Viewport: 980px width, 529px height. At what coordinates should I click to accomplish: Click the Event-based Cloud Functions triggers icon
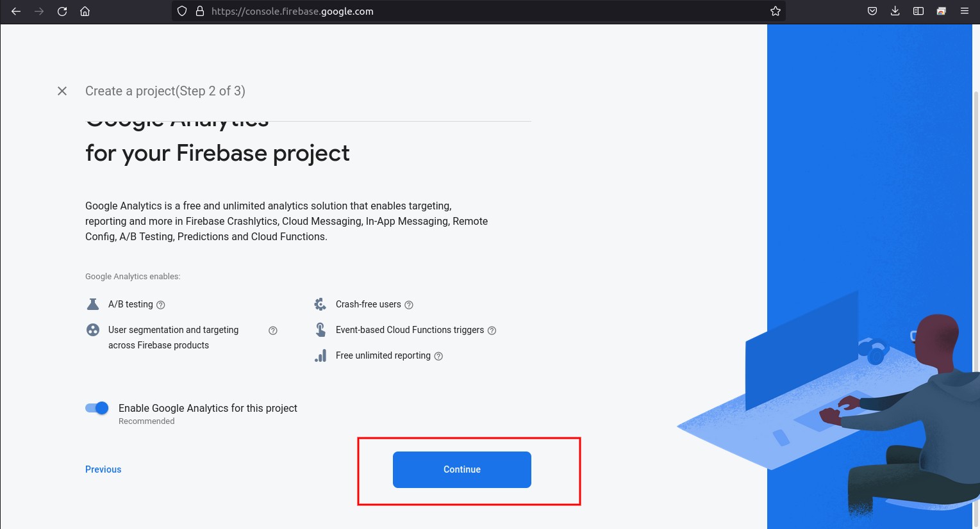tap(320, 329)
